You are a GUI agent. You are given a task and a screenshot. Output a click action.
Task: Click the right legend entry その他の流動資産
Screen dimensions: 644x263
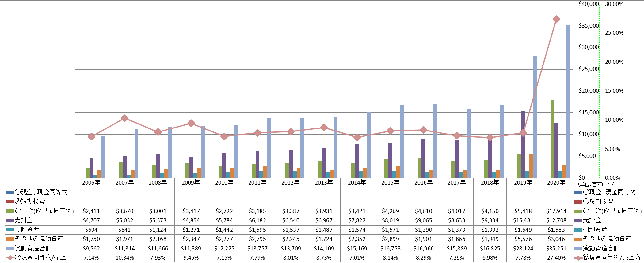603,239
